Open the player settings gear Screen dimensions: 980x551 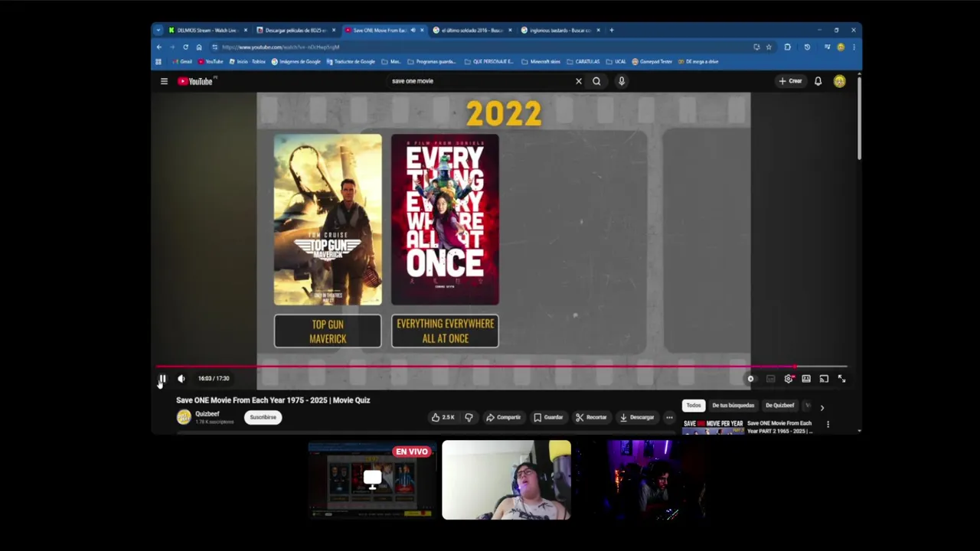789,379
